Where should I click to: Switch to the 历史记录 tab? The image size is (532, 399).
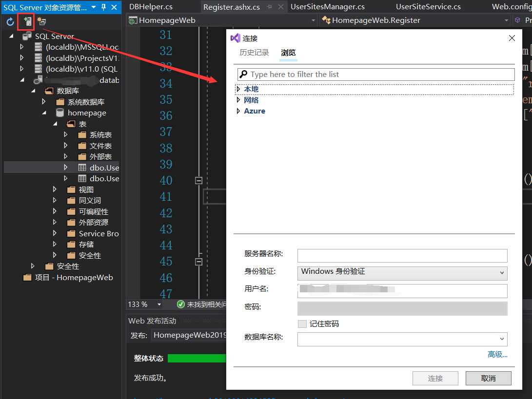pos(254,53)
